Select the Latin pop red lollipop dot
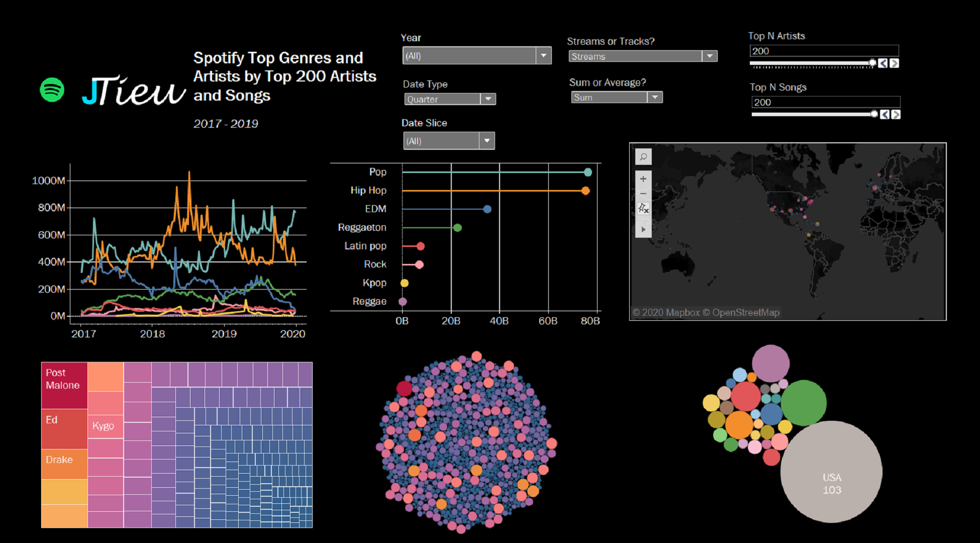The height and width of the screenshot is (543, 980). tap(421, 246)
